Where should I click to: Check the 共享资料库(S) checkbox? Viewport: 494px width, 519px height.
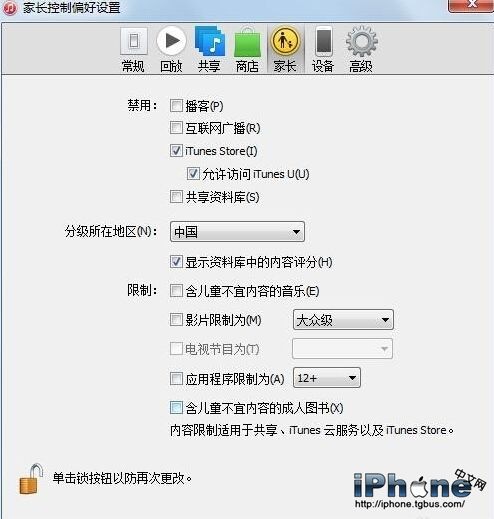(x=176, y=197)
